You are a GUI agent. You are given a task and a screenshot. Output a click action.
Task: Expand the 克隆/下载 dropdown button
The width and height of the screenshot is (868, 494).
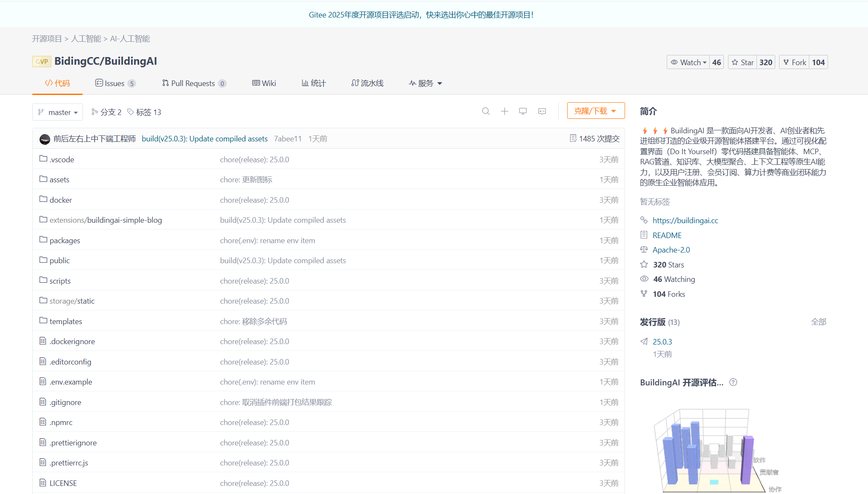tap(595, 111)
